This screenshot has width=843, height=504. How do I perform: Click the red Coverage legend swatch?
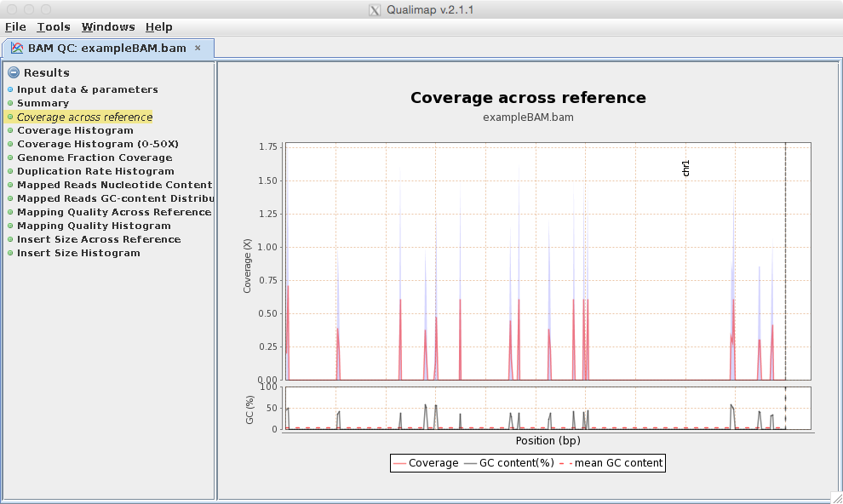pos(399,463)
